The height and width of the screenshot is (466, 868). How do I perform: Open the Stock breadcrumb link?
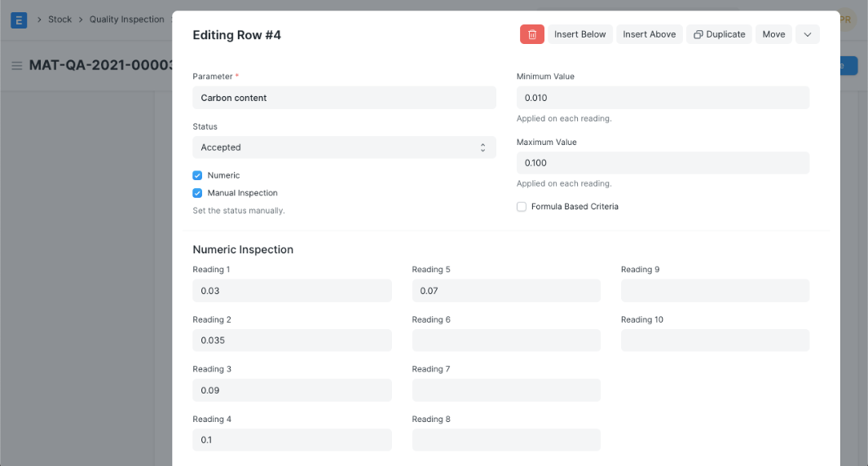pos(59,20)
